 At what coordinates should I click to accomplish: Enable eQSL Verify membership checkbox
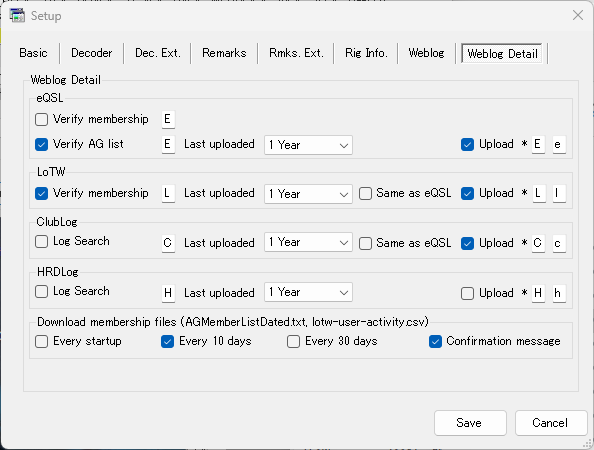(41, 119)
